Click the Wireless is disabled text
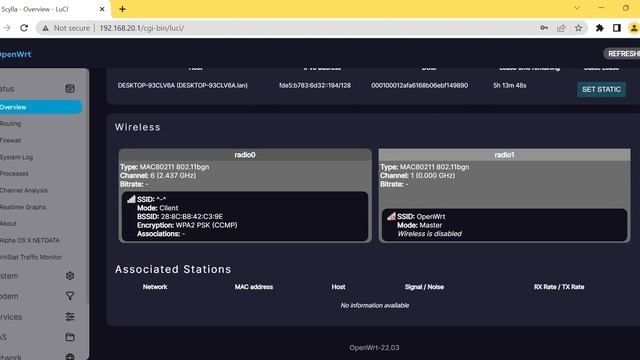This screenshot has height=360, width=640. pyautogui.click(x=429, y=234)
